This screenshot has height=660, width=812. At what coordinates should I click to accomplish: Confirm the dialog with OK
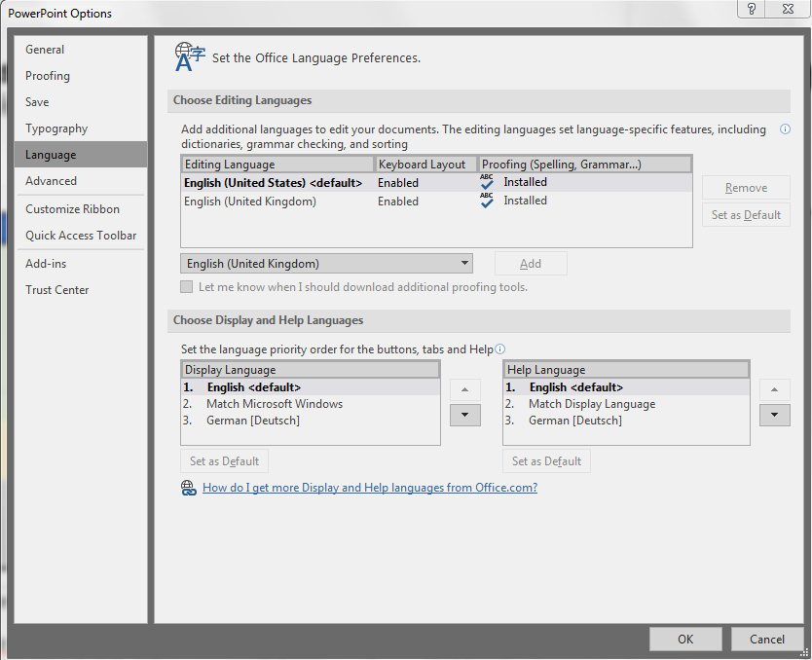(685, 640)
